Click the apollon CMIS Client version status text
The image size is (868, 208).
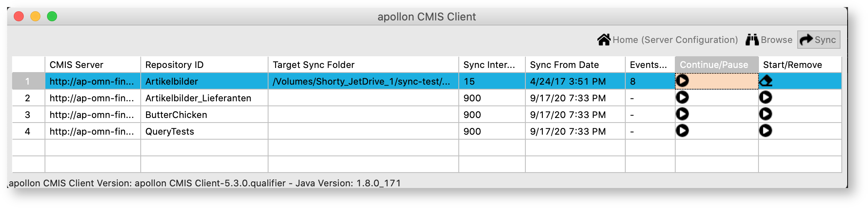pos(205,183)
